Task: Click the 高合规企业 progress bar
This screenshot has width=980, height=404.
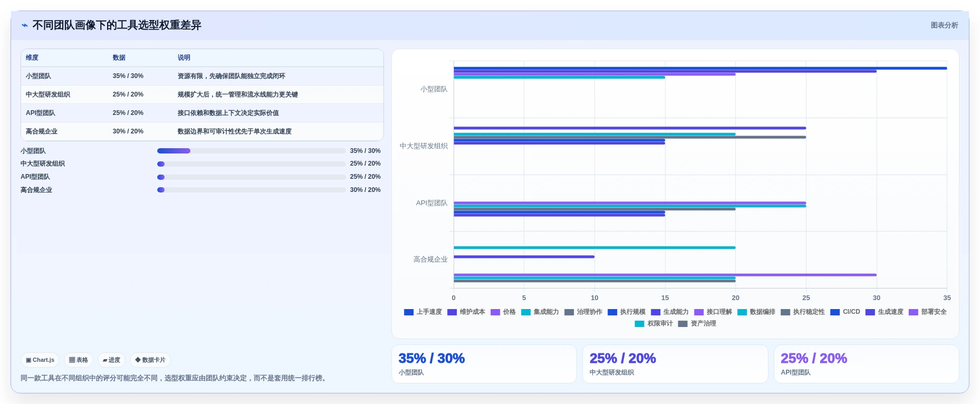Action: 251,190
